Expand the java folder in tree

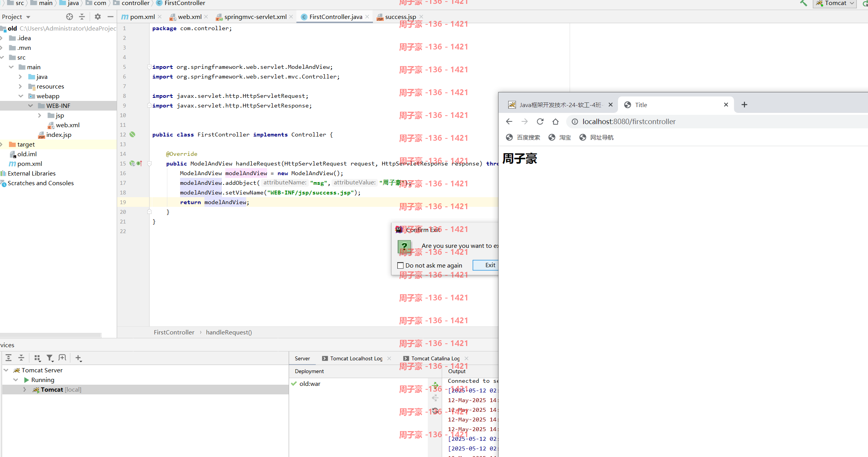(x=20, y=77)
